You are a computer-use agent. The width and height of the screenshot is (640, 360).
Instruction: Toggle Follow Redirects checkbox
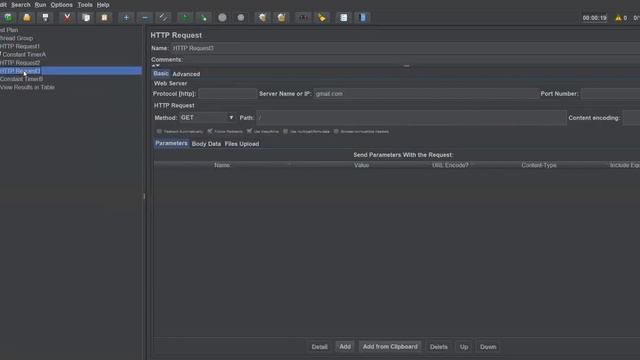click(x=210, y=131)
